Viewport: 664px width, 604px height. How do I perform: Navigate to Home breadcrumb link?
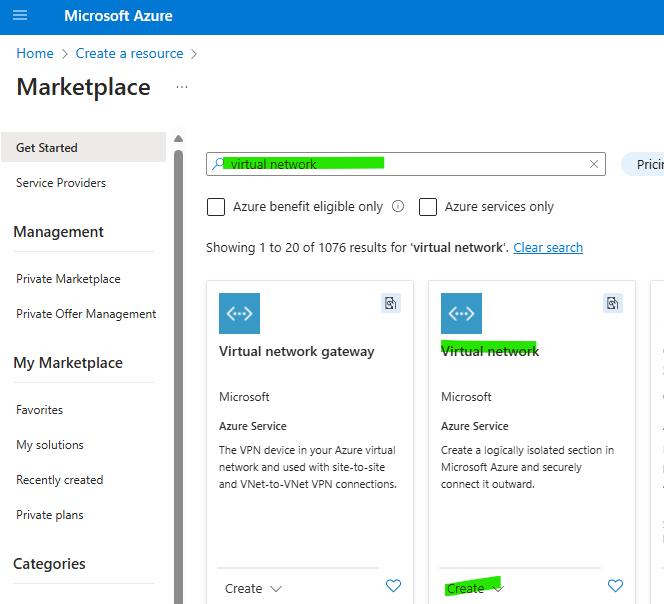(x=35, y=53)
